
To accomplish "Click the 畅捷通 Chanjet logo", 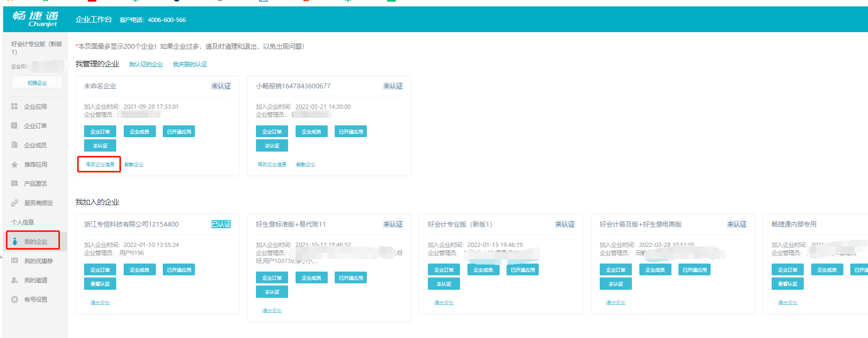I will 35,19.
